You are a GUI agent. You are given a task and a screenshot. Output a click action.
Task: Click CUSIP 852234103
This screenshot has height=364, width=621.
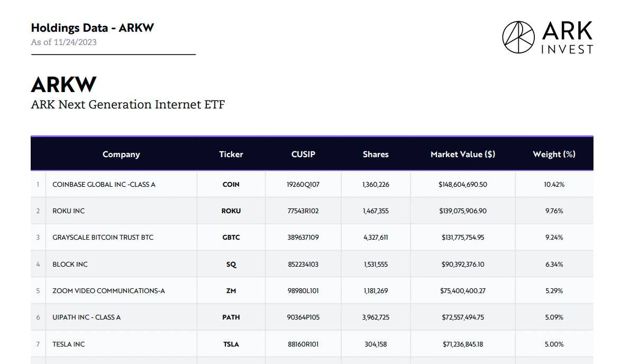point(303,264)
